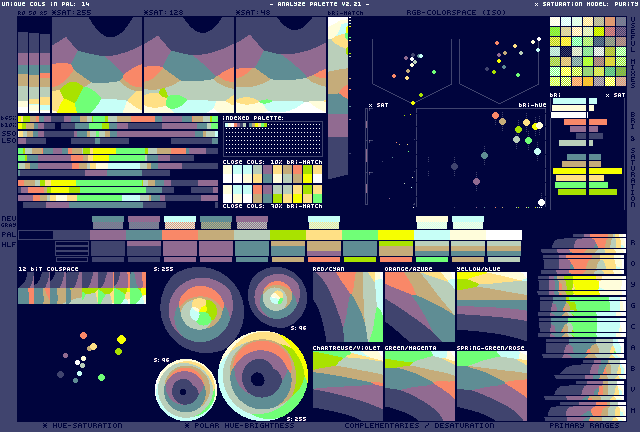Click the 'INDEXED PALETTE:' label

click(253, 118)
